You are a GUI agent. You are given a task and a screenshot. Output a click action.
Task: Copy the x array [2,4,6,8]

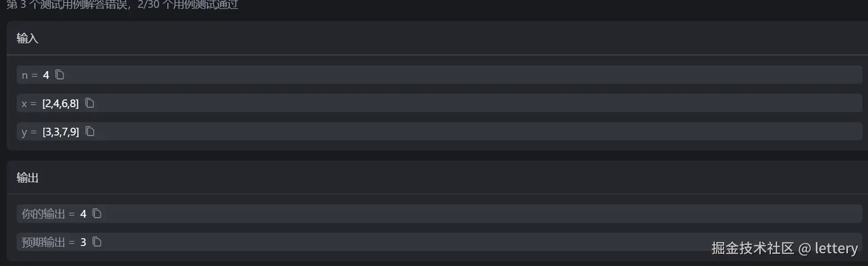[90, 103]
